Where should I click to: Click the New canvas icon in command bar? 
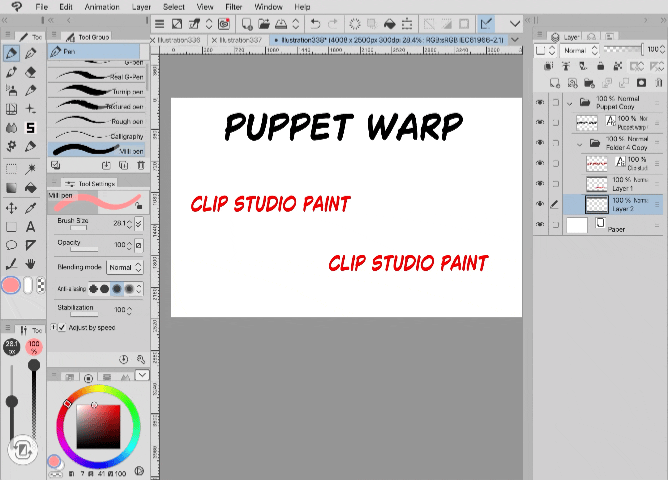click(247, 24)
